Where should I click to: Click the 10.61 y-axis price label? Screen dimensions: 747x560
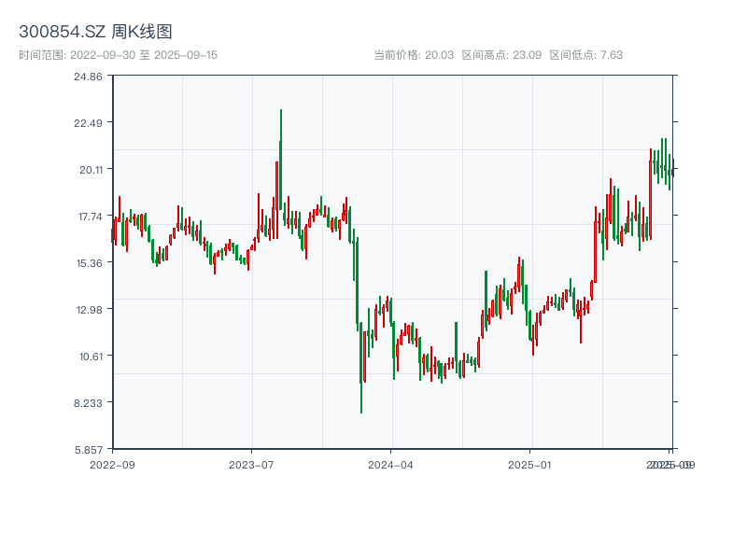(88, 357)
